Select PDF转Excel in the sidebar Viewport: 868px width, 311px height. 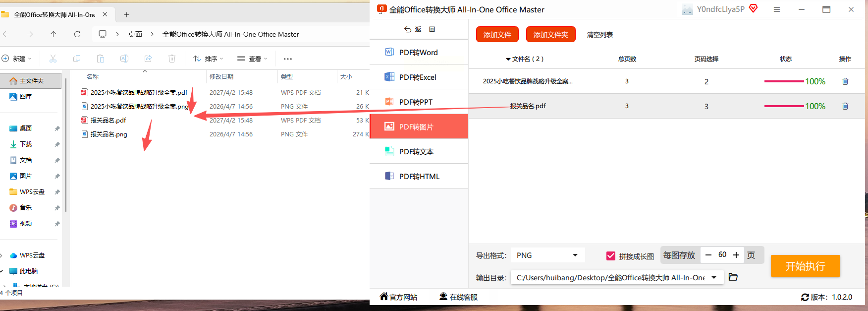click(419, 77)
